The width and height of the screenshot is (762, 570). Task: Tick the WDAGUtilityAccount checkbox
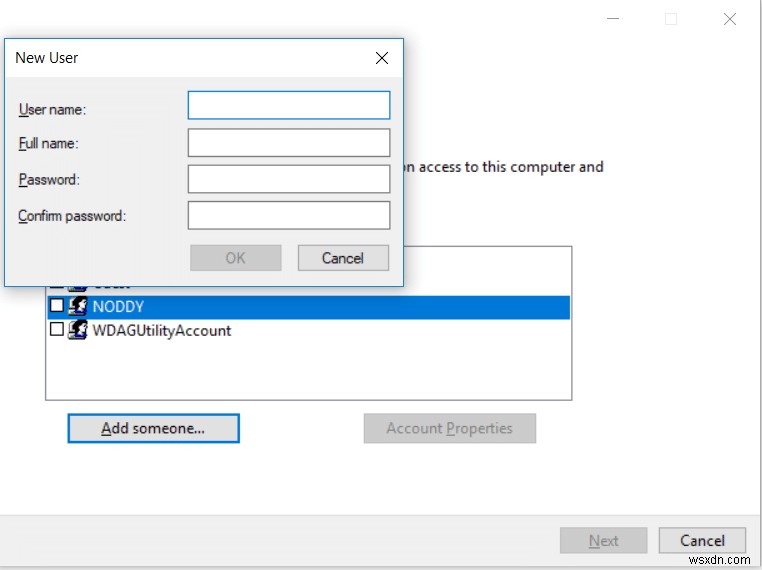(x=57, y=329)
